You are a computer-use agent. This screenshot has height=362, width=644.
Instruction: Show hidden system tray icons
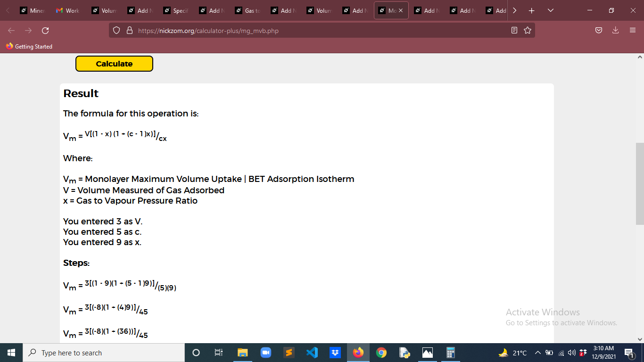click(x=537, y=353)
